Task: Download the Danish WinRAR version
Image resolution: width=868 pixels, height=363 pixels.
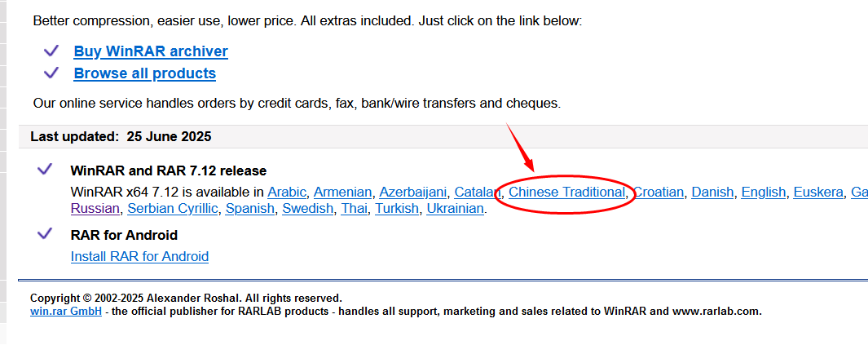Action: coord(712,193)
